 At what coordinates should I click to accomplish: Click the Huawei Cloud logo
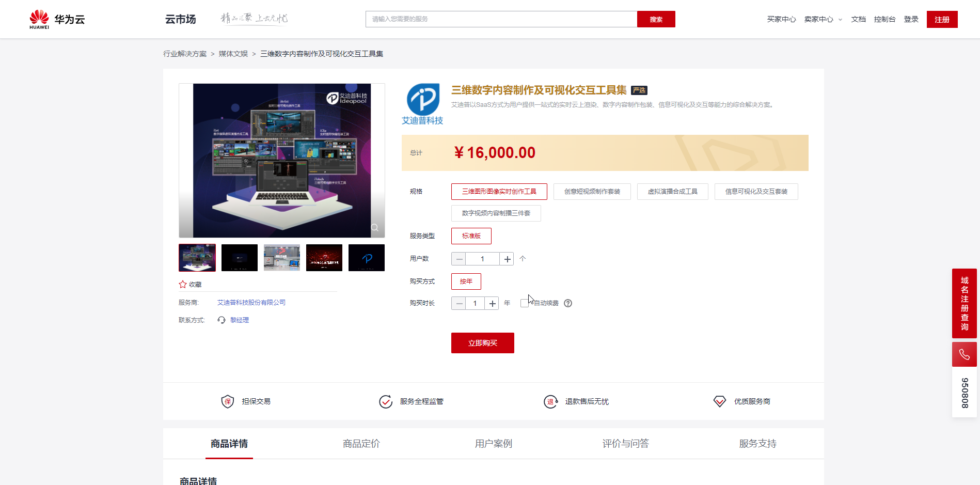(x=57, y=19)
